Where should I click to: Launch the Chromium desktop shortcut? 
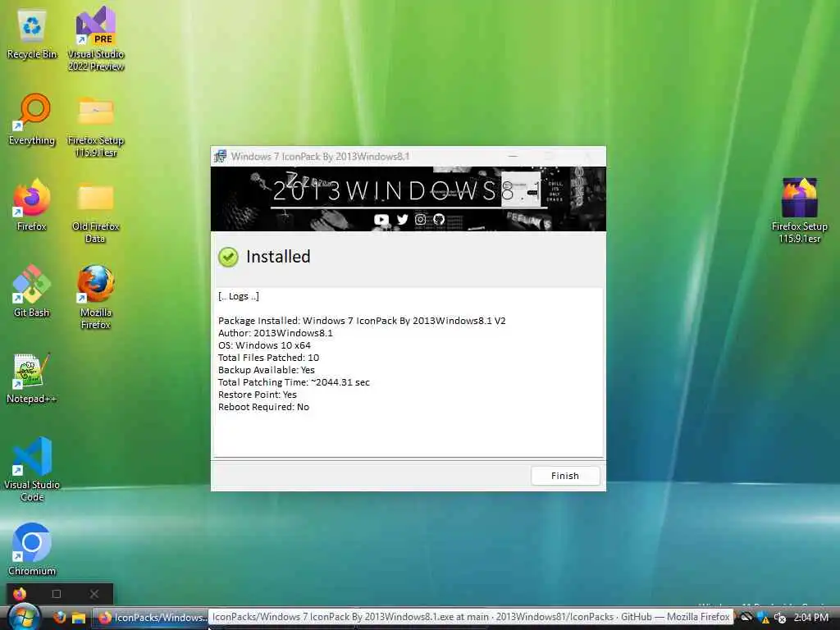(x=32, y=550)
